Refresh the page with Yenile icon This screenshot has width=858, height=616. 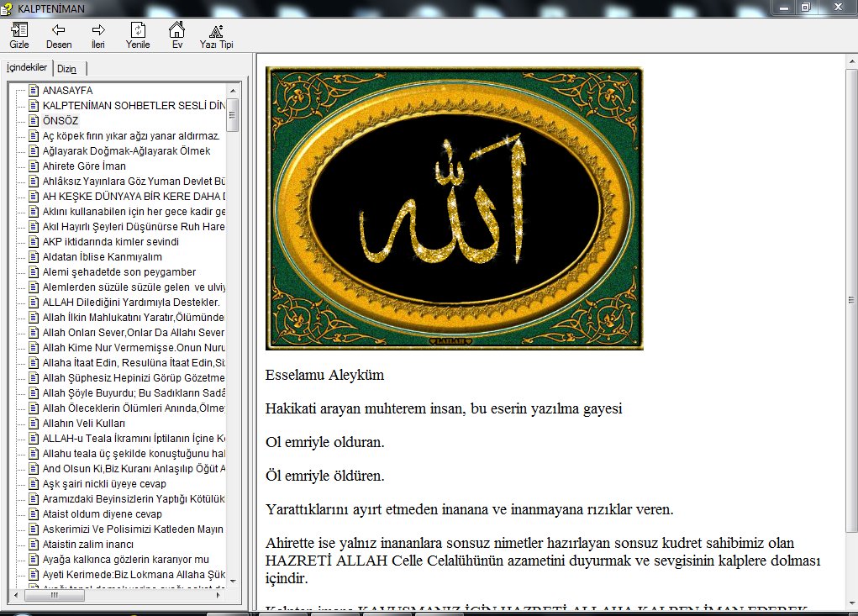click(138, 30)
